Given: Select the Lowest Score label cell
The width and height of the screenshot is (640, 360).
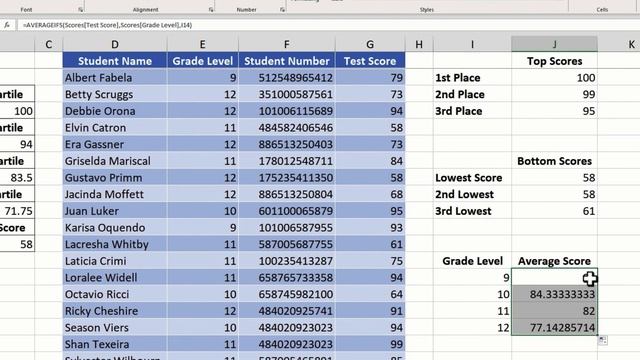Looking at the screenshot, I should (x=472, y=178).
